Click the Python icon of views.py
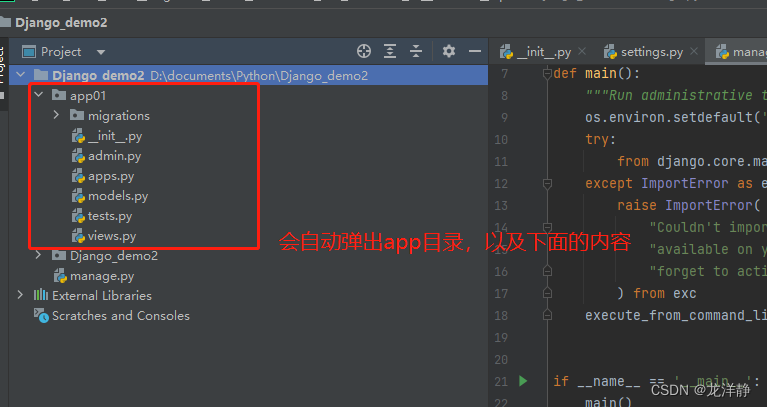 [78, 236]
